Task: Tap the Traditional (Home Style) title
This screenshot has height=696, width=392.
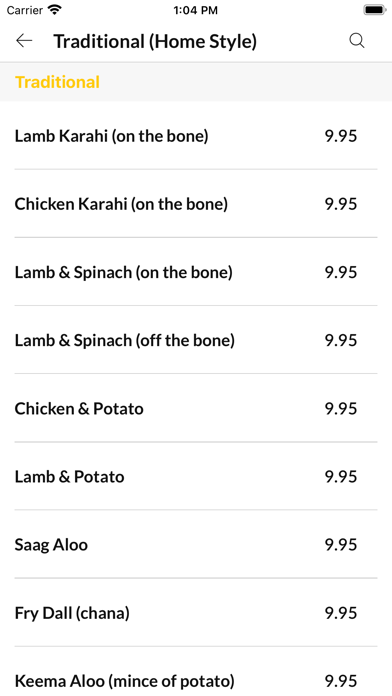Action: pyautogui.click(x=155, y=41)
